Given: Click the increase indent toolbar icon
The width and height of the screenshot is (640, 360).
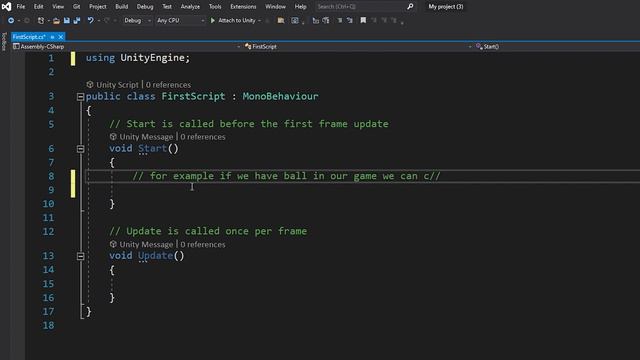Looking at the screenshot, I should (326, 20).
